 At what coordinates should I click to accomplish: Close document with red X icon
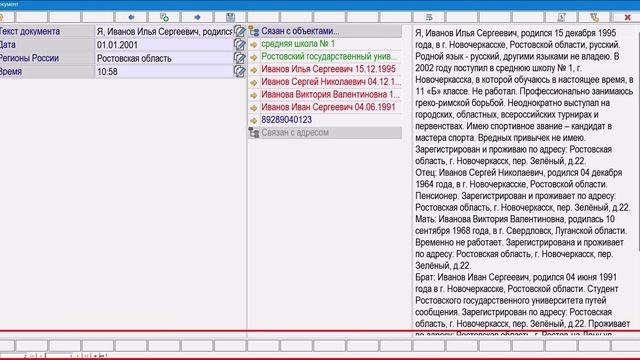coord(627,17)
